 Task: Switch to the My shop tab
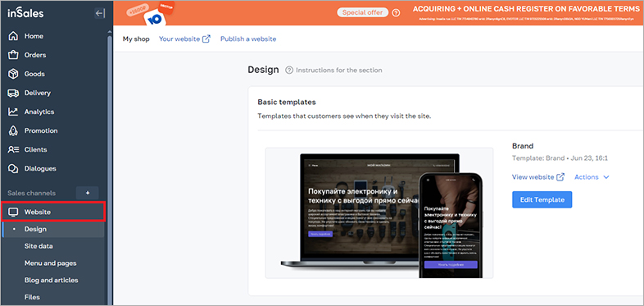coord(136,39)
